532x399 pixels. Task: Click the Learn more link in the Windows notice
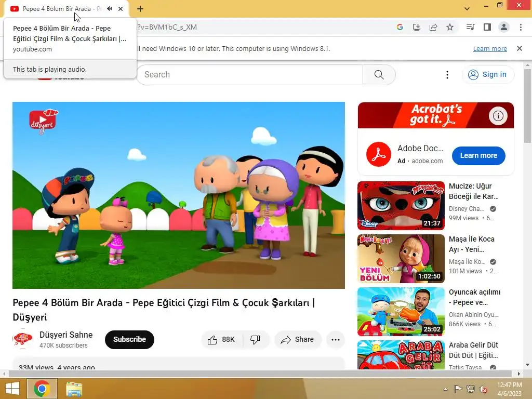click(490, 48)
